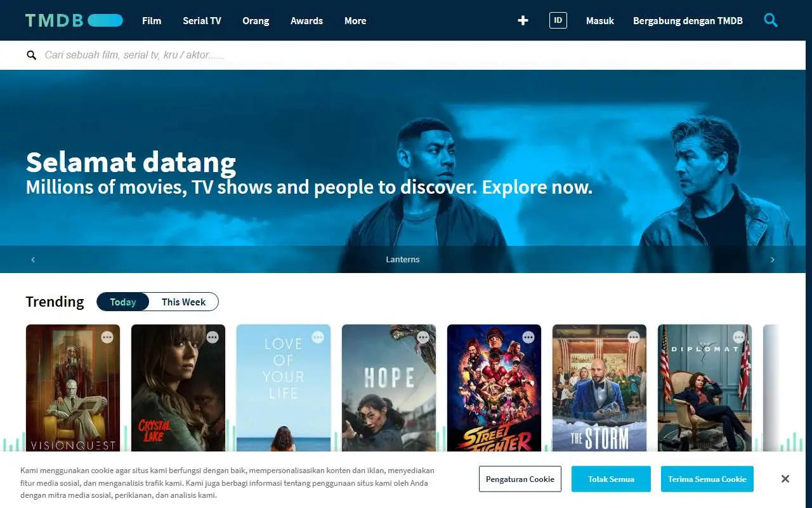Open options menu on The Diplomat poster
This screenshot has width=812, height=508.
(739, 337)
